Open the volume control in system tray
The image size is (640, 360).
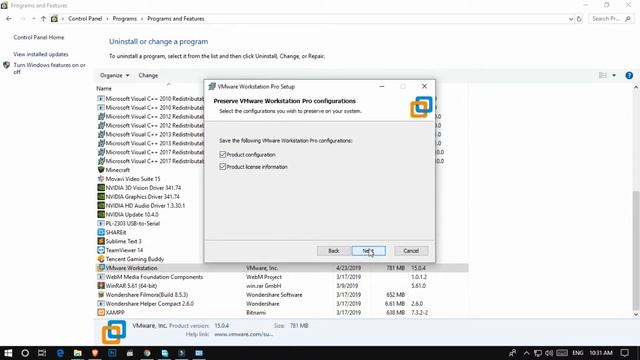549,353
